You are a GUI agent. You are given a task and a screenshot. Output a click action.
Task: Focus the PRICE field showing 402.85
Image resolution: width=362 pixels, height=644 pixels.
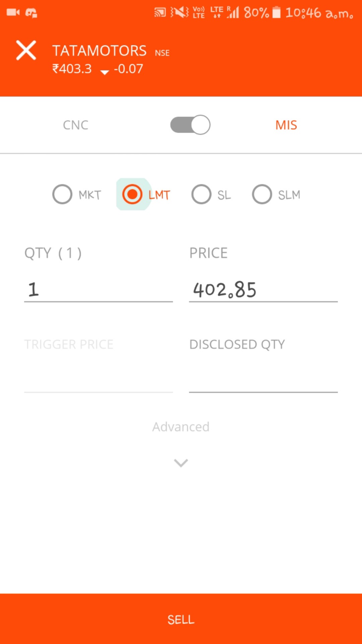click(x=263, y=289)
